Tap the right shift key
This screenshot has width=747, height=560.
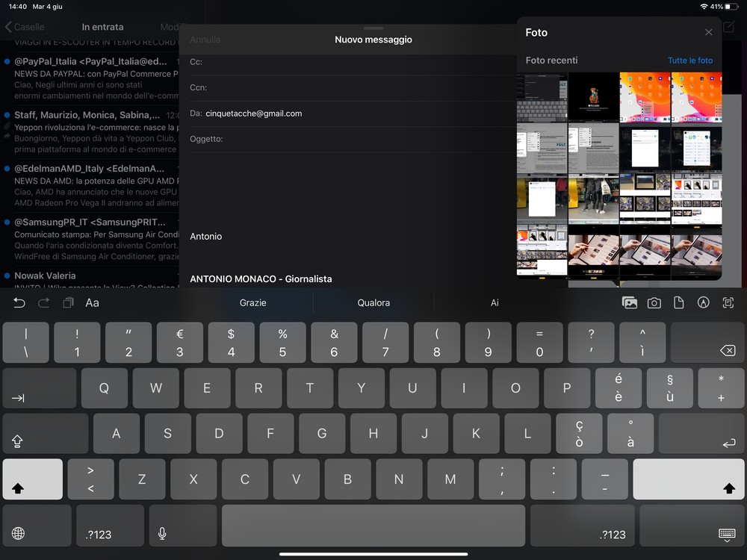(689, 479)
